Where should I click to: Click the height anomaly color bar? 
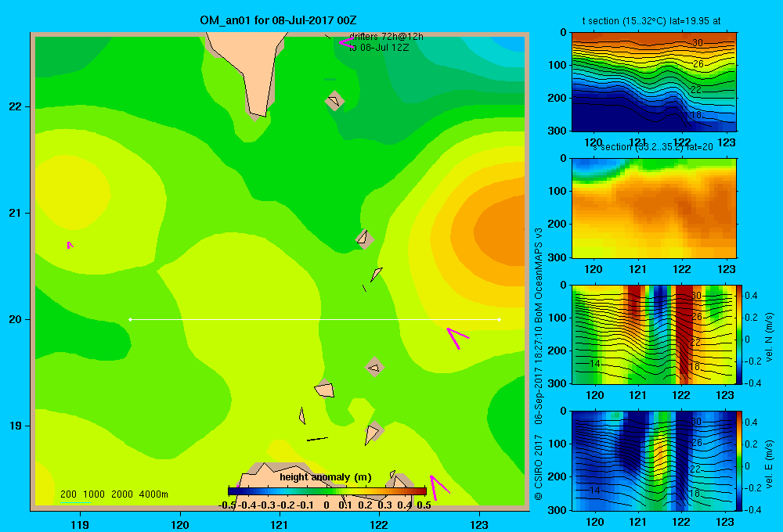point(327,491)
